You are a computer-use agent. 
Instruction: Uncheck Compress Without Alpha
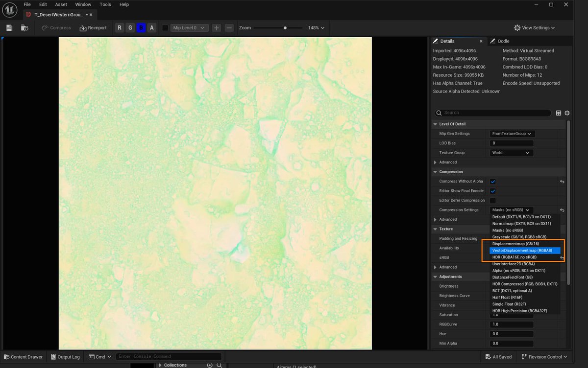pos(493,181)
